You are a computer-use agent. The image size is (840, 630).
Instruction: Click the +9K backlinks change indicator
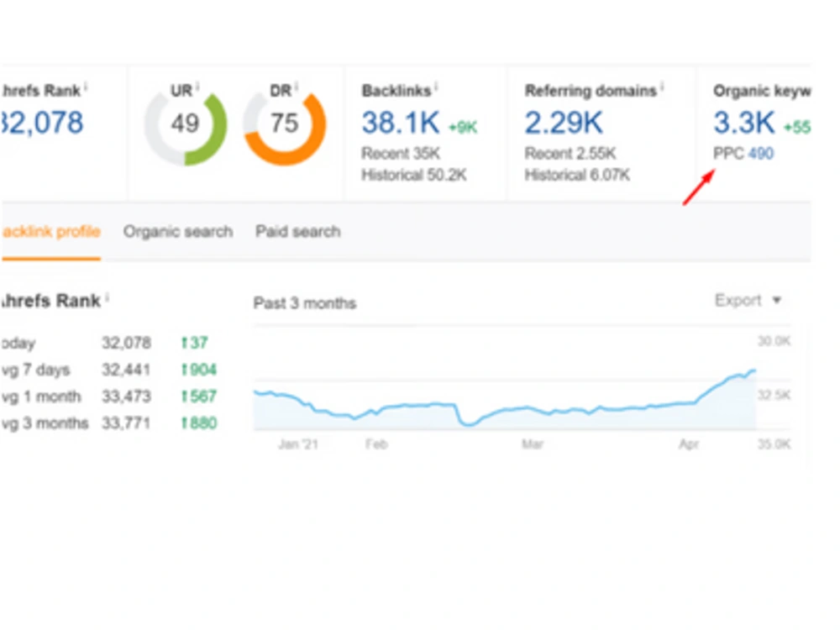pos(462,128)
